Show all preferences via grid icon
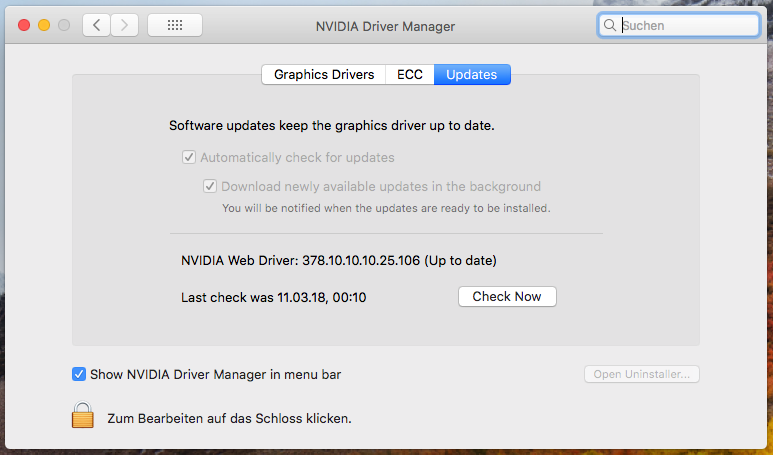This screenshot has width=773, height=455. coord(174,25)
